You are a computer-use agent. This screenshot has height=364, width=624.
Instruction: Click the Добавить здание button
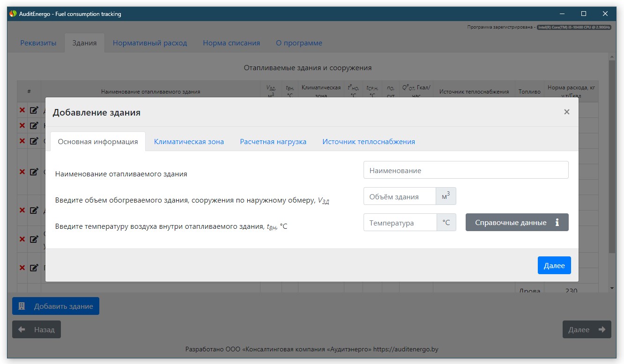pos(56,306)
